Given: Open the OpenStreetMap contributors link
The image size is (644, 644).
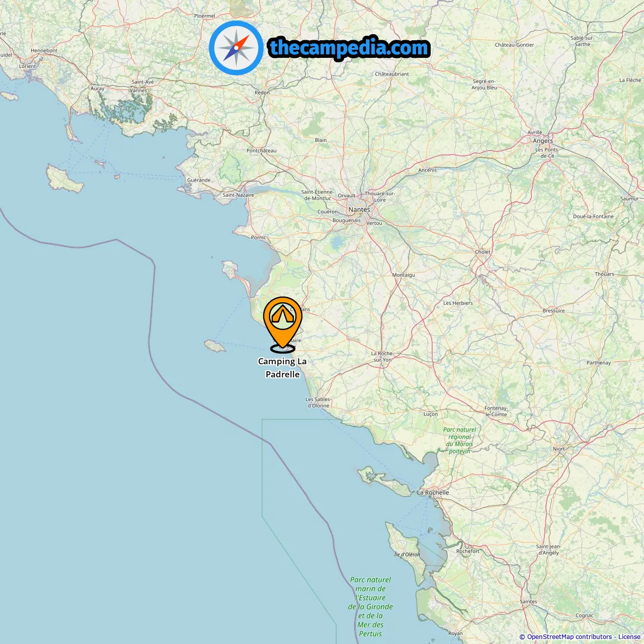Looking at the screenshot, I should pos(570,637).
